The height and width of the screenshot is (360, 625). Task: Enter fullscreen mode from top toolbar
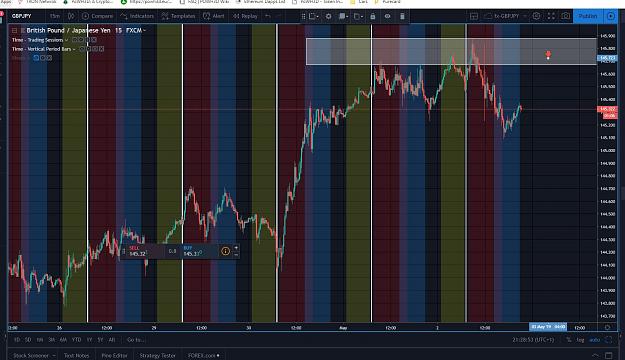(551, 16)
